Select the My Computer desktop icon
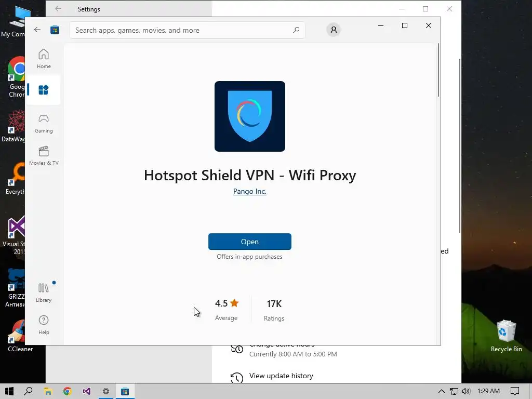This screenshot has height=399, width=532. pyautogui.click(x=14, y=21)
